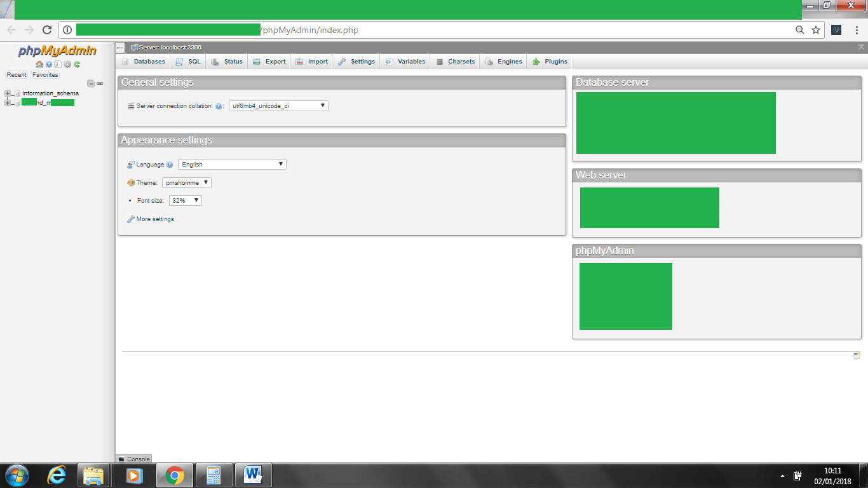Viewport: 868px width, 488px height.
Task: Click the Home icon under phpMyAdmin logo
Action: (x=39, y=64)
